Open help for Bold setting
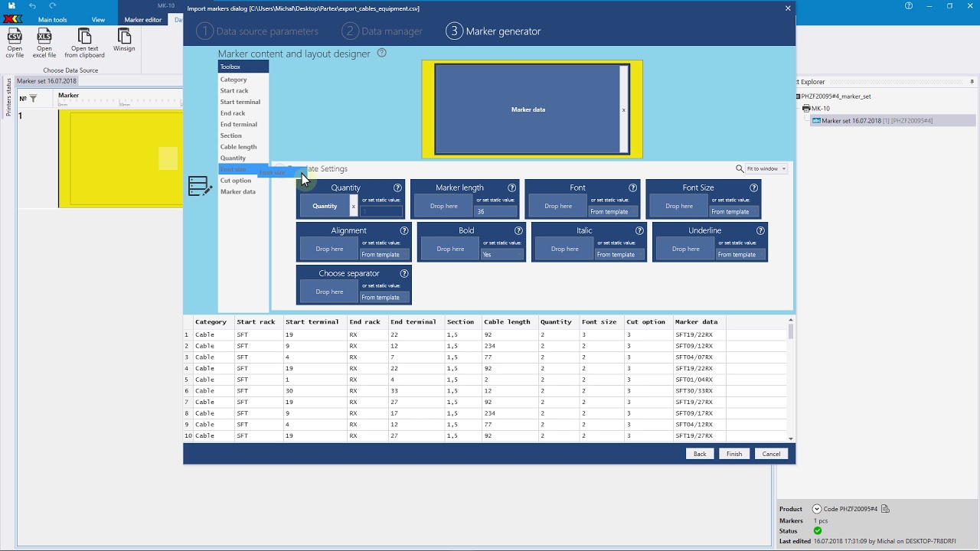Viewport: 980px width, 551px height. 518,230
